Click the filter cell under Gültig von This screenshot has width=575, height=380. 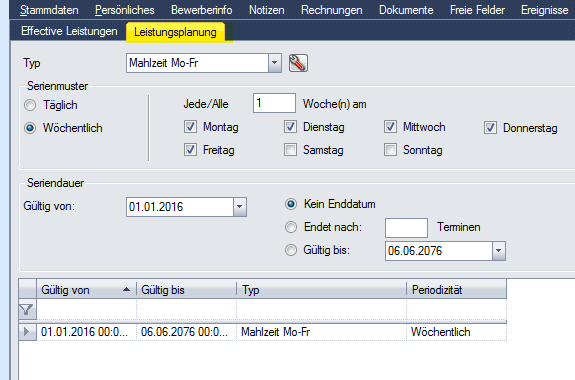(x=87, y=310)
